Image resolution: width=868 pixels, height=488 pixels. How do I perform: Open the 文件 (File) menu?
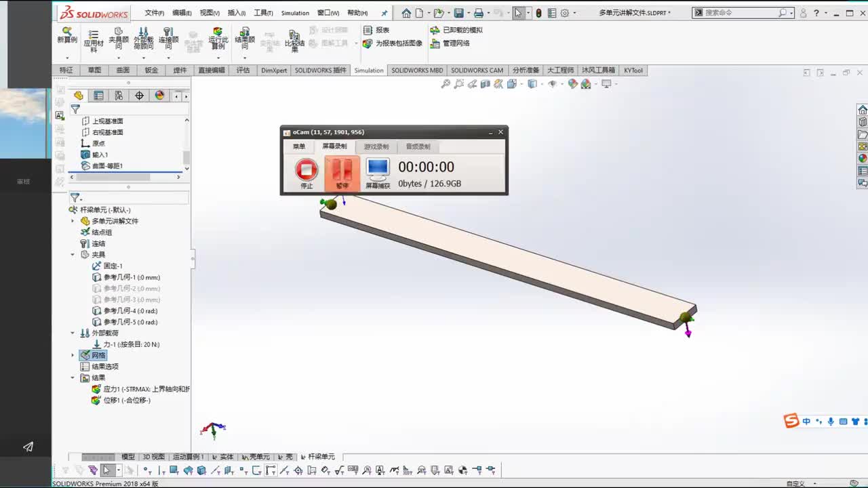[x=155, y=13]
